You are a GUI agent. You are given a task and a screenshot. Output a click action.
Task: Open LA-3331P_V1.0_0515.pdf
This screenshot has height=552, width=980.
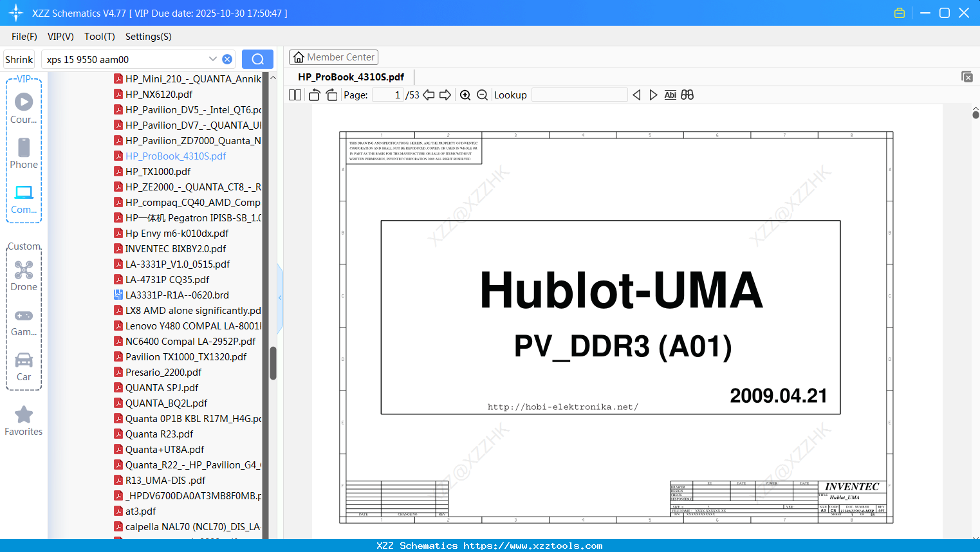point(172,264)
